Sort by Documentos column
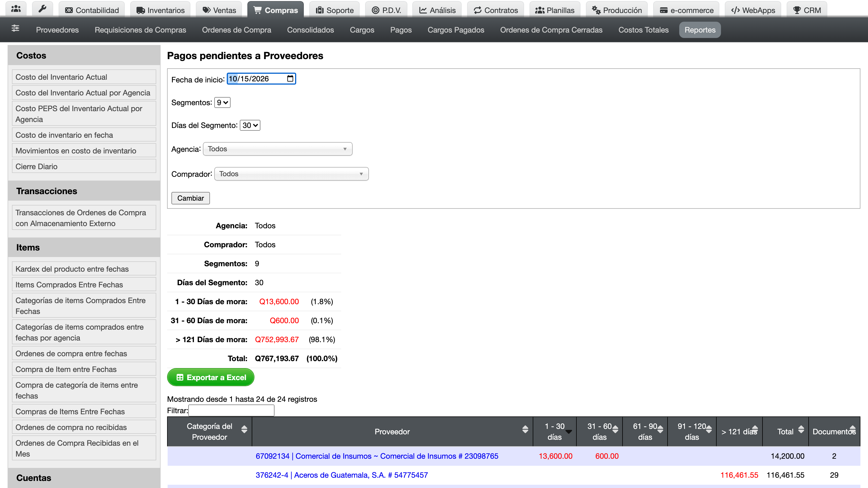868x488 pixels. coord(853,429)
